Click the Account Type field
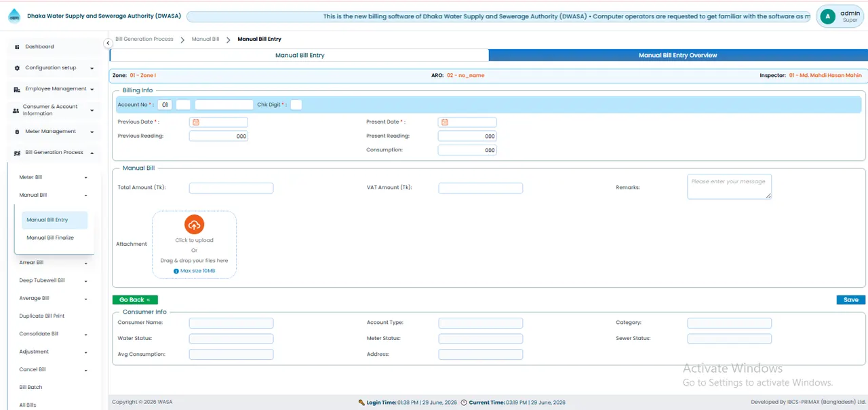The width and height of the screenshot is (868, 410). click(481, 323)
